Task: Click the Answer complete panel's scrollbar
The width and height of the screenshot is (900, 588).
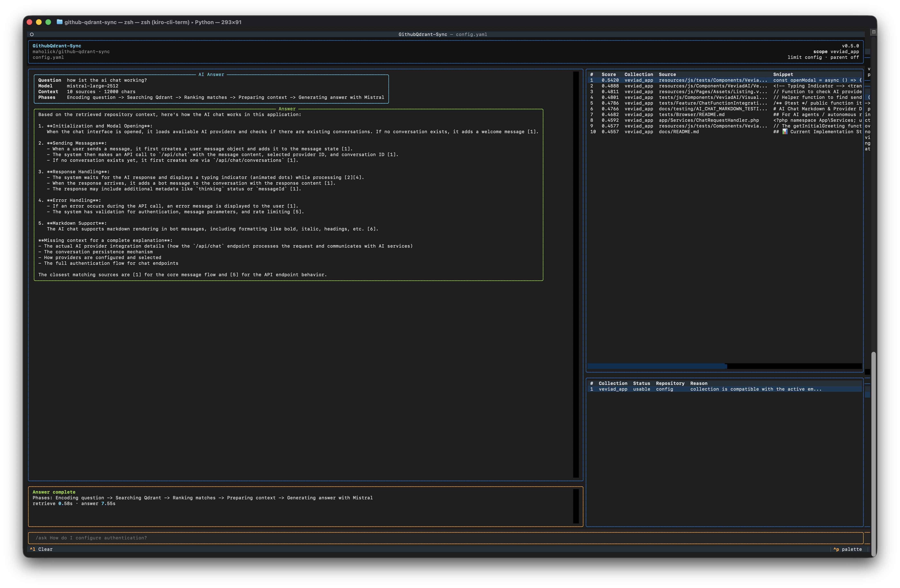Action: point(576,506)
